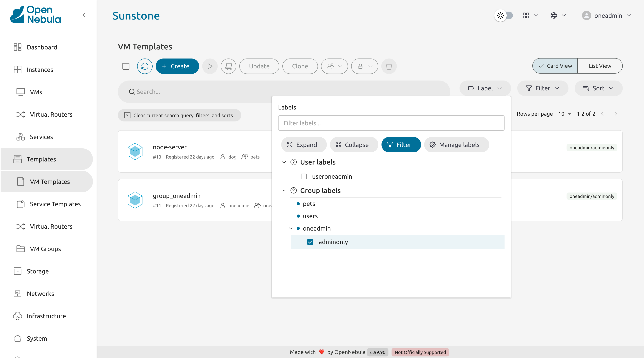Click the User labels help icon

pyautogui.click(x=293, y=162)
